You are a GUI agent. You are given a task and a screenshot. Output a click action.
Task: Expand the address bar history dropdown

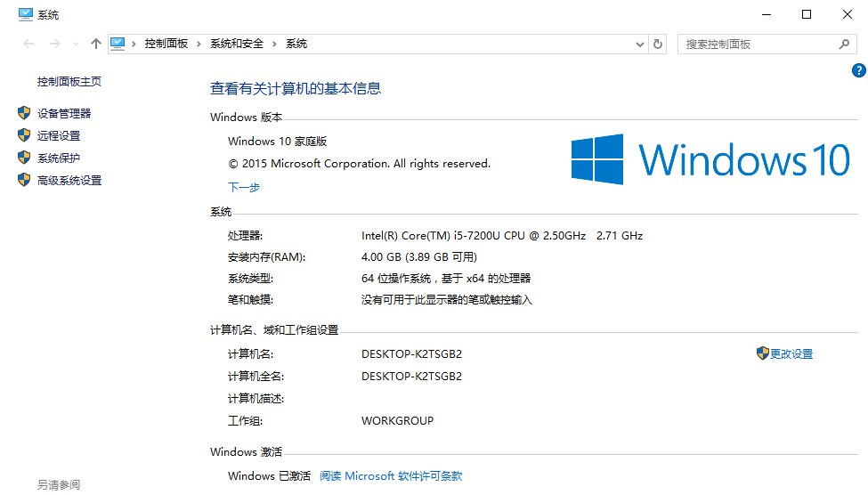pyautogui.click(x=639, y=44)
